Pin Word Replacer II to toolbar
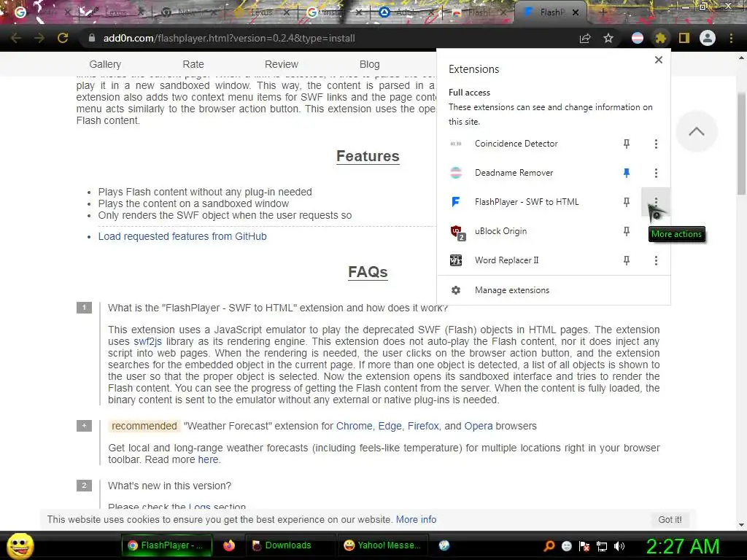This screenshot has width=747, height=560. 627,260
